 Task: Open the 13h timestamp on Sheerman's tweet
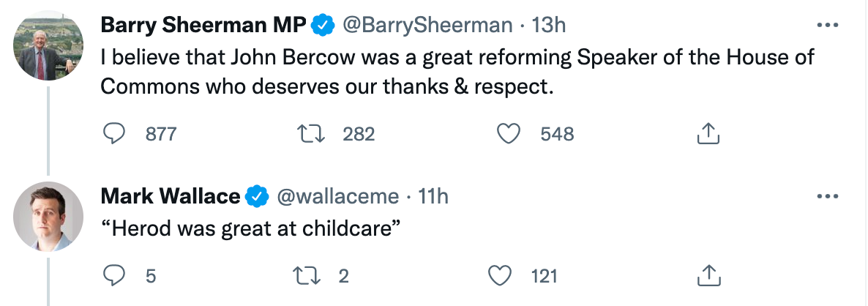(x=549, y=25)
